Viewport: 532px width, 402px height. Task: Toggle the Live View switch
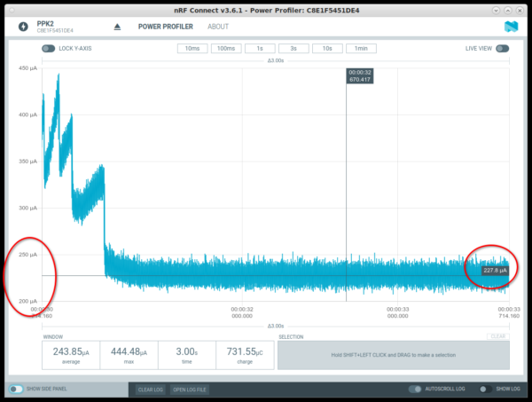click(502, 48)
